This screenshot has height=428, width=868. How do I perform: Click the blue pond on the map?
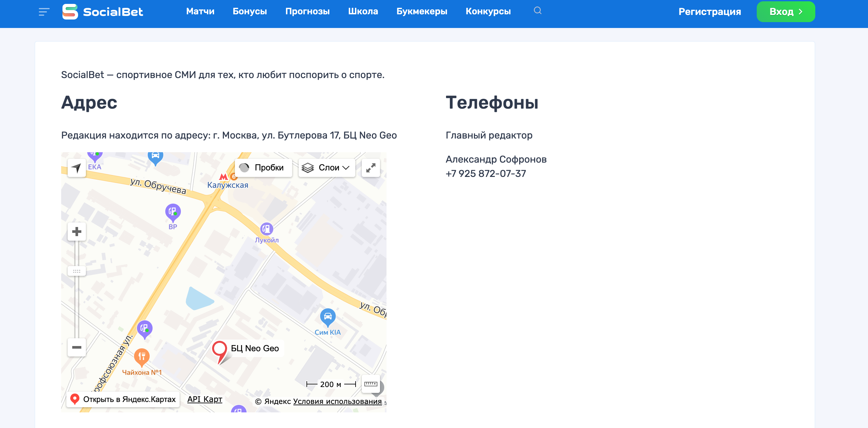point(199,299)
